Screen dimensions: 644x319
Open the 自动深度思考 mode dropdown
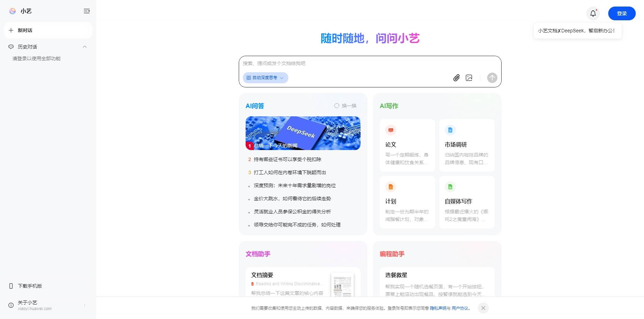click(x=265, y=78)
